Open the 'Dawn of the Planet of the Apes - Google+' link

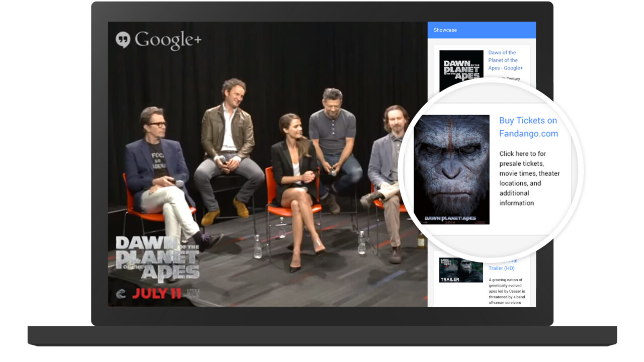click(x=505, y=60)
